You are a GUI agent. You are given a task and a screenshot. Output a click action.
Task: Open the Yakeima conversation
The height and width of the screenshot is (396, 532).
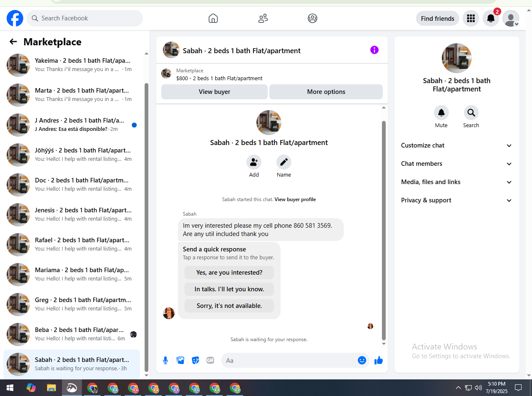[x=71, y=65]
